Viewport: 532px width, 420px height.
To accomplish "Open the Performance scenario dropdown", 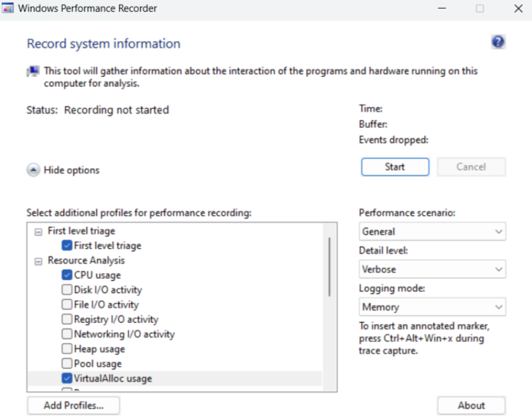I will [433, 231].
